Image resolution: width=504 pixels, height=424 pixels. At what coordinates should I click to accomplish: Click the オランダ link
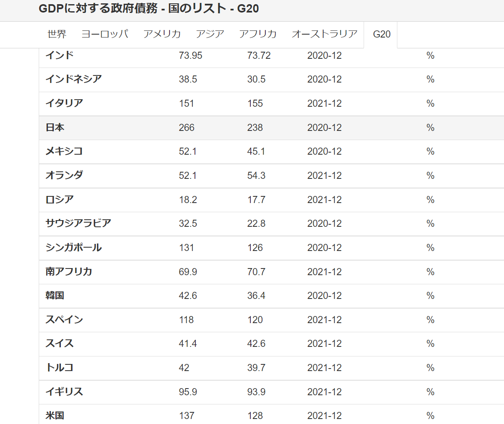point(64,175)
